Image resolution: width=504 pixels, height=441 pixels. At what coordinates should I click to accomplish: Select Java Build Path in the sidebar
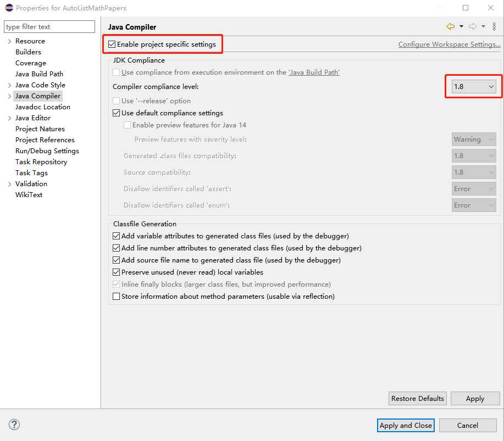pyautogui.click(x=39, y=74)
